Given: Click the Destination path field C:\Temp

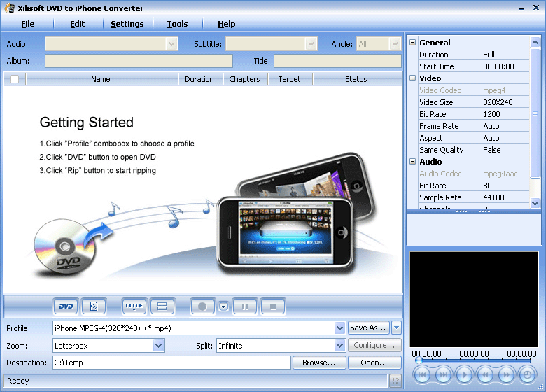Looking at the screenshot, I should click(171, 363).
